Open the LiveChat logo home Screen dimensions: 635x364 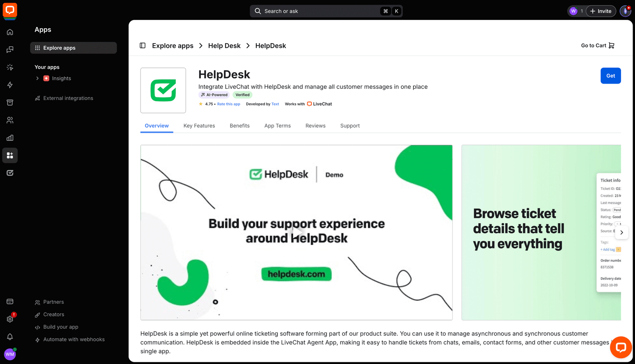tap(10, 11)
